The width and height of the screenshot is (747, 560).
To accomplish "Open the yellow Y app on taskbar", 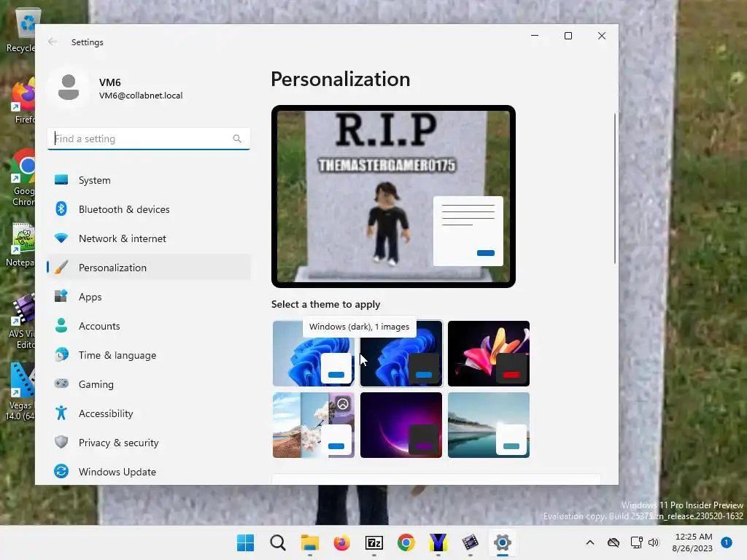I will tap(438, 542).
